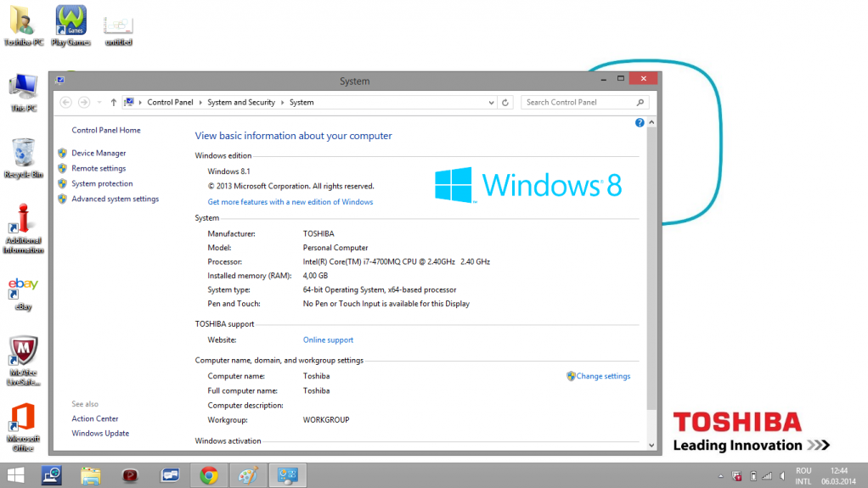The height and width of the screenshot is (488, 868).
Task: Open System protection link
Action: pos(102,183)
